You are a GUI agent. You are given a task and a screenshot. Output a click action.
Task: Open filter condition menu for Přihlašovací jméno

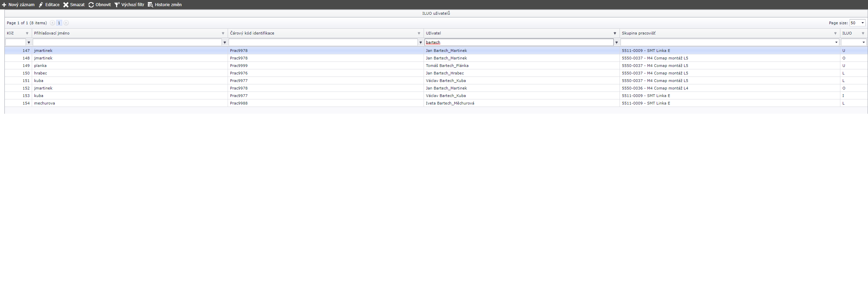225,43
